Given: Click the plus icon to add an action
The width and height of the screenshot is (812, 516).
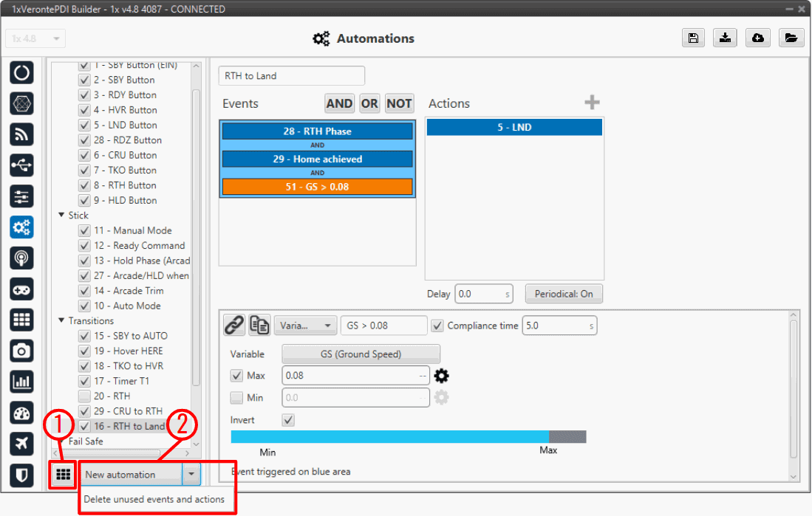Looking at the screenshot, I should pyautogui.click(x=592, y=103).
